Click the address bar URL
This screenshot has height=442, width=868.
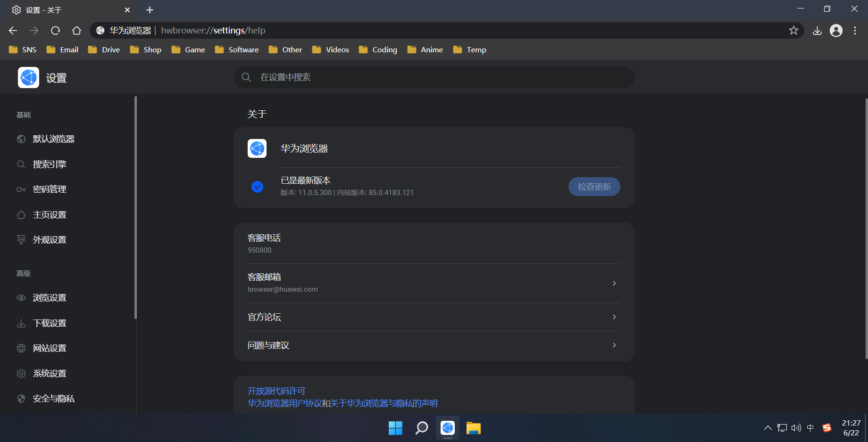pos(213,31)
